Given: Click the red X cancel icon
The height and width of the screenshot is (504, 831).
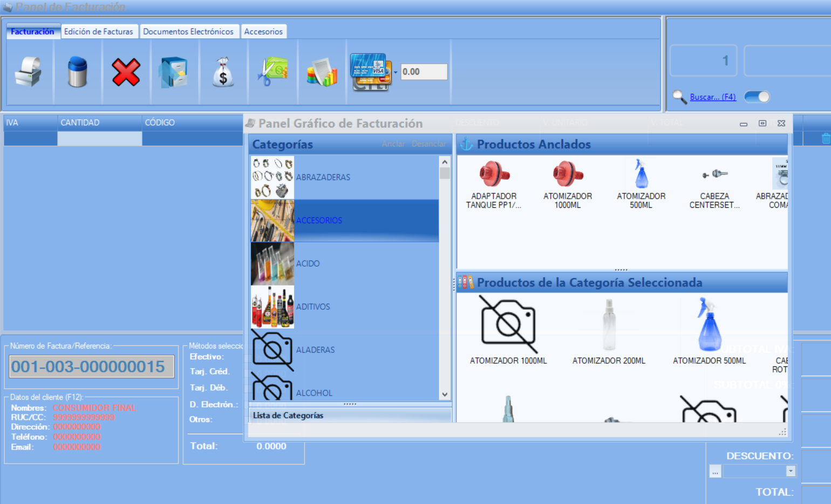Looking at the screenshot, I should (x=126, y=72).
